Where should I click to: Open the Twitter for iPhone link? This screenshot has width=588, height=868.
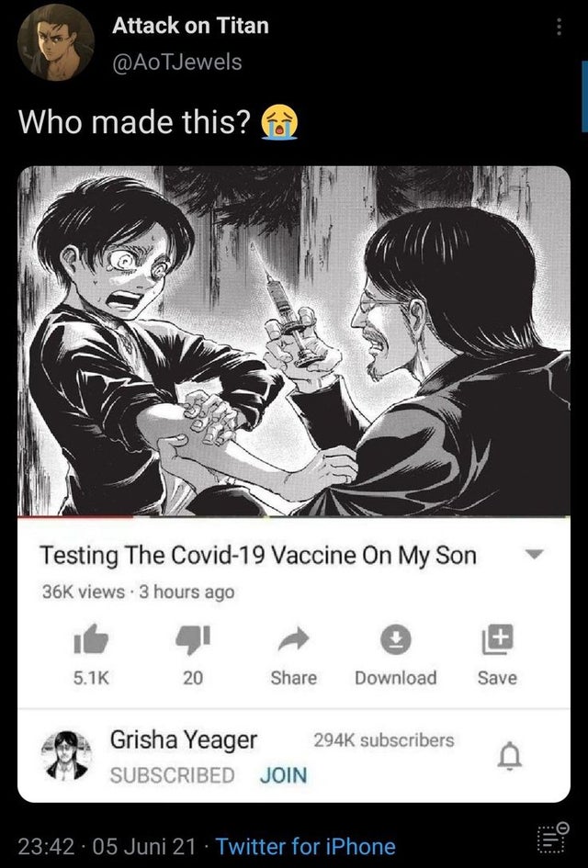click(305, 846)
